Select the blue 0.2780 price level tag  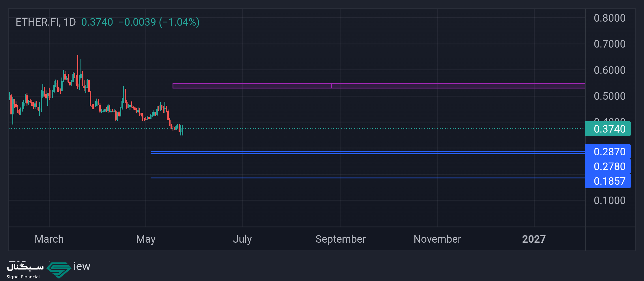pyautogui.click(x=608, y=166)
